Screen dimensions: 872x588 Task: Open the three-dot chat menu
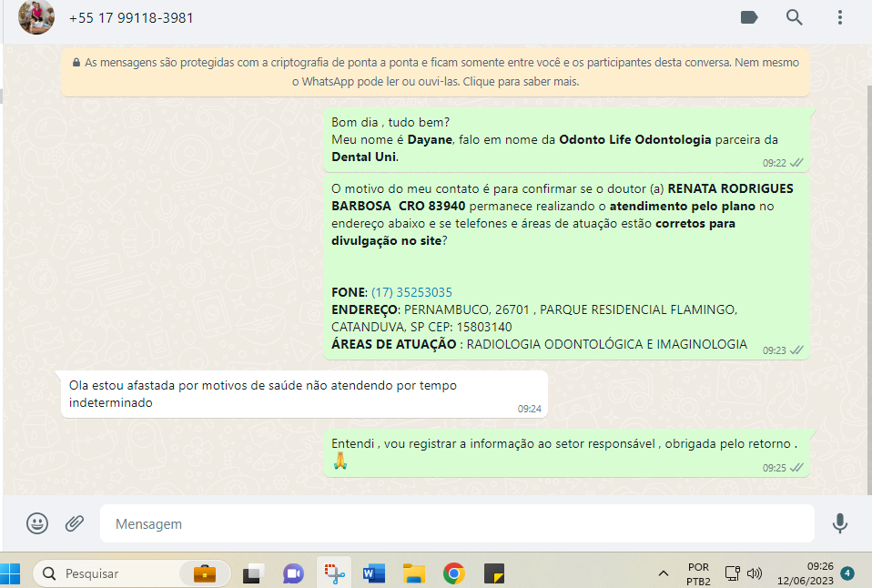click(x=839, y=17)
